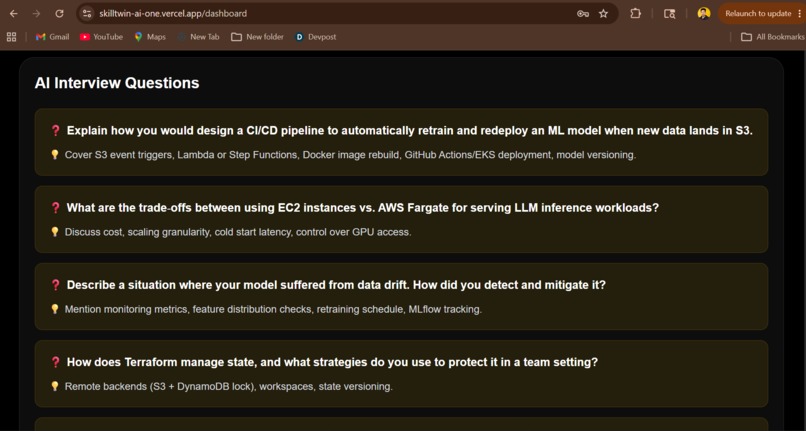Screen dimensions: 806x431
Task: Open the YouTube bookmark
Action: point(101,37)
